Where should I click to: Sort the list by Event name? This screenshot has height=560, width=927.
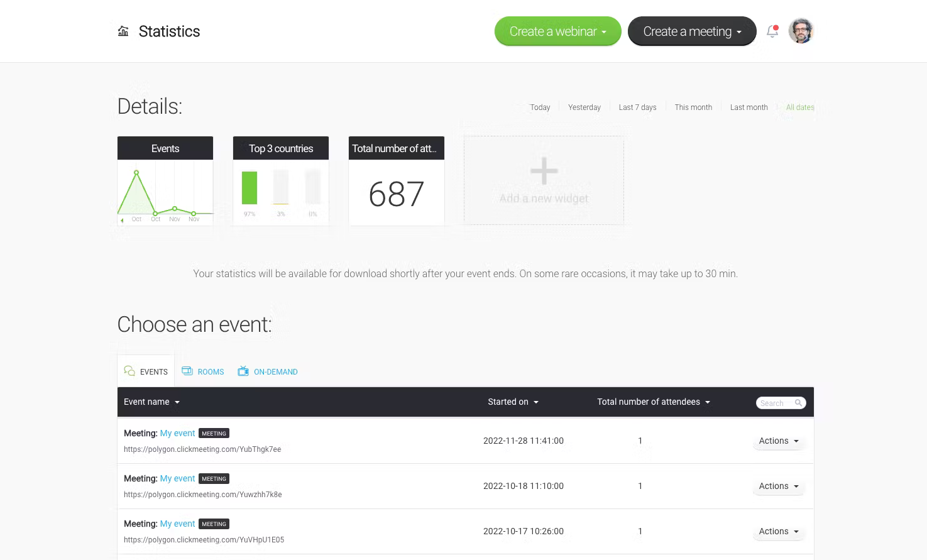click(x=151, y=402)
